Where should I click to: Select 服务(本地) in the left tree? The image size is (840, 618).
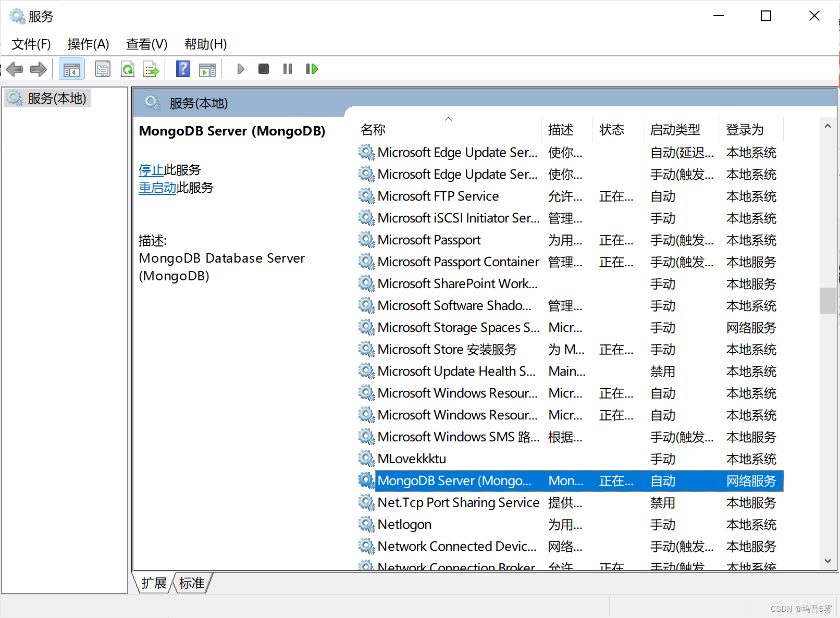click(x=47, y=98)
